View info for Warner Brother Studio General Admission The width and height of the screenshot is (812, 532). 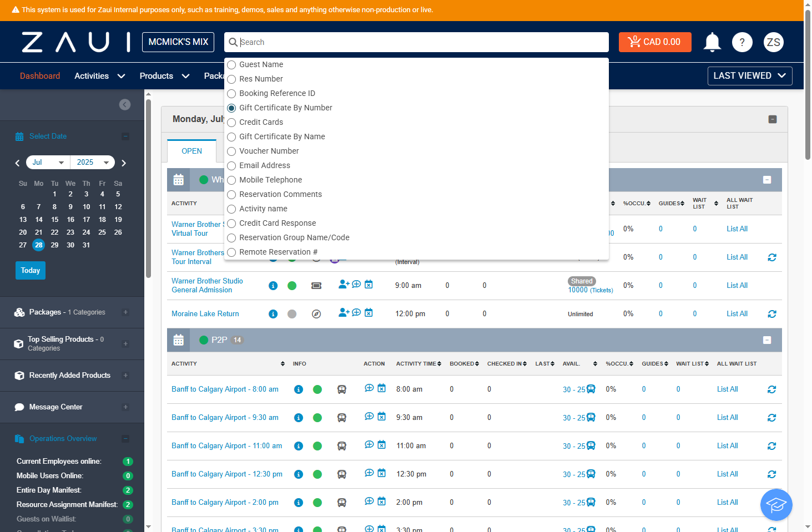273,286
